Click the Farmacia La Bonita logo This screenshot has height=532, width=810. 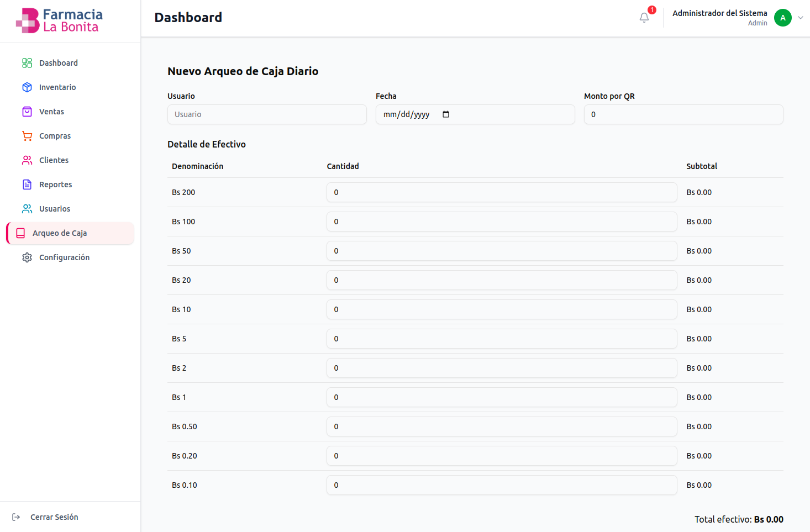pos(60,20)
